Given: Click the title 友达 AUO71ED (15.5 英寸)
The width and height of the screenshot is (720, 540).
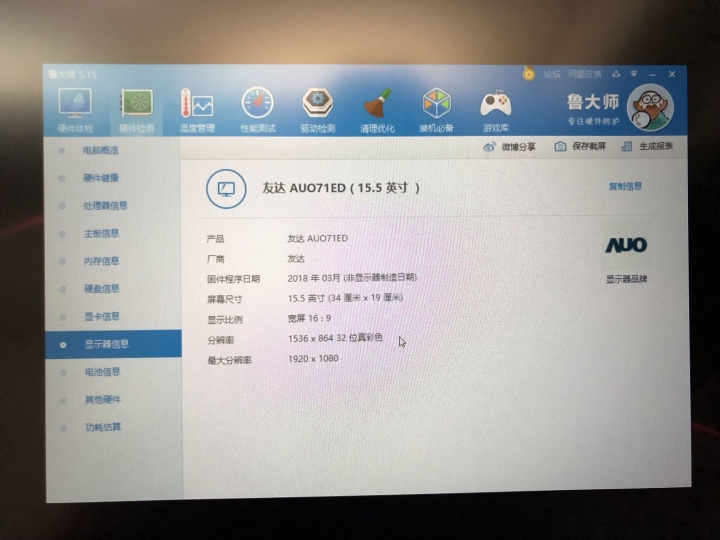Looking at the screenshot, I should pyautogui.click(x=341, y=188).
